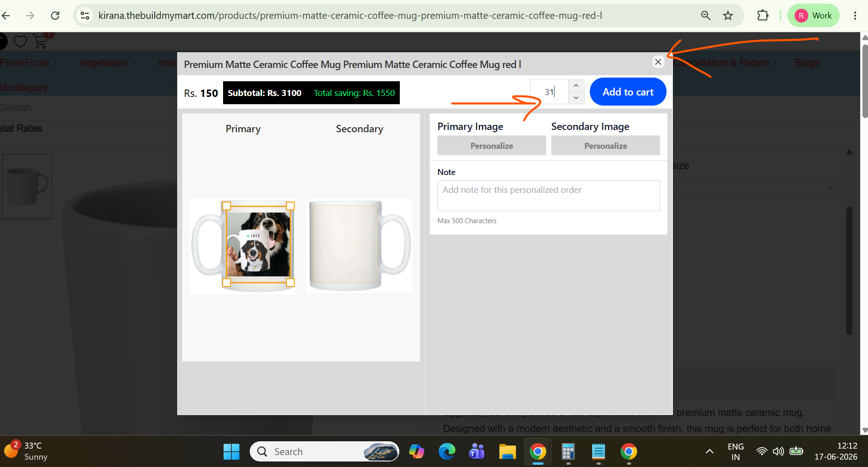Select the mug thumbnail in product gallery
Viewport: 868px width, 467px height.
[27, 186]
